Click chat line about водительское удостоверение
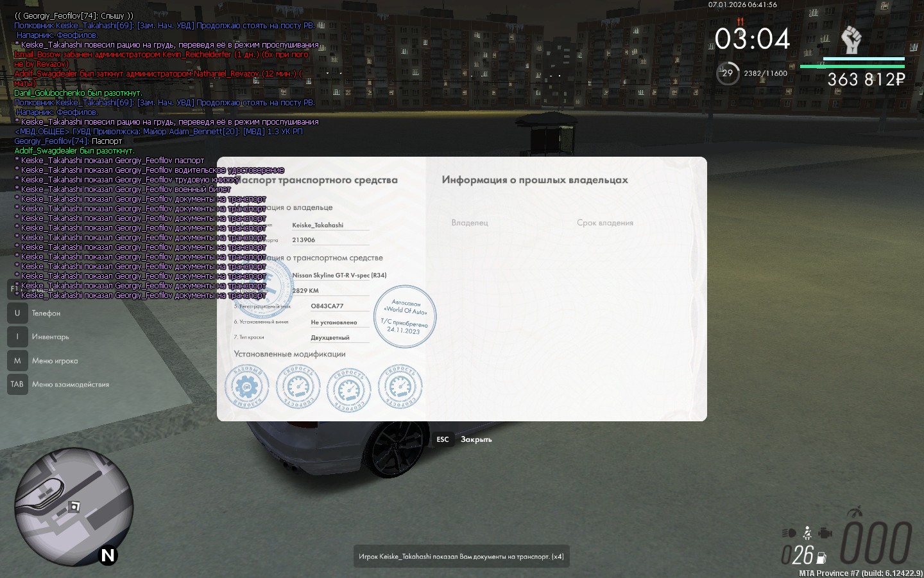Screen dimensions: 924x578 (x=150, y=170)
